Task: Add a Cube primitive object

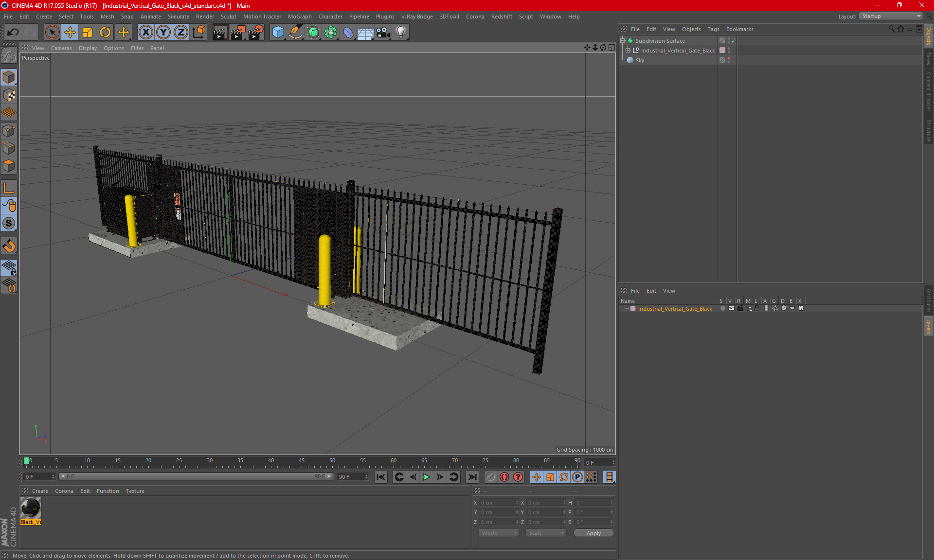Action: (x=278, y=32)
